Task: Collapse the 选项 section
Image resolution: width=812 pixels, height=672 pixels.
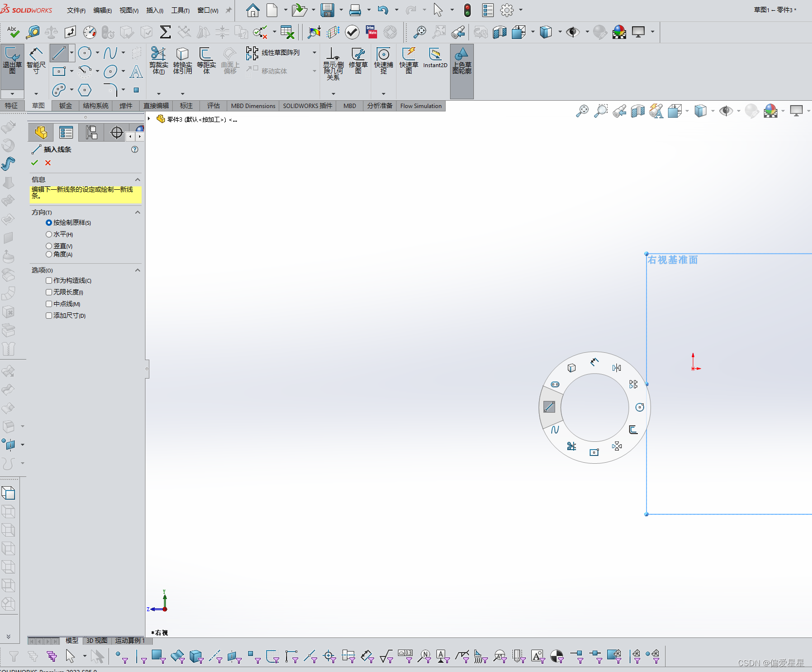Action: [138, 270]
